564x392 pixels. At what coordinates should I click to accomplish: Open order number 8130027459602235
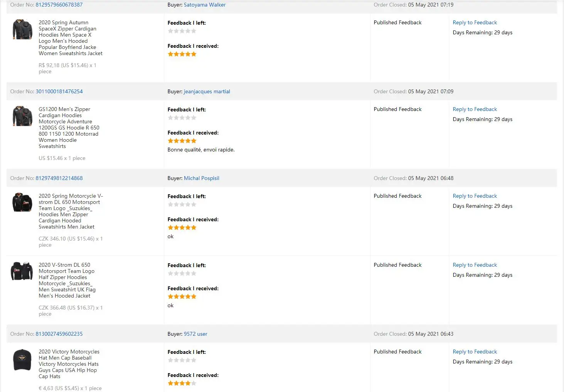click(x=59, y=334)
